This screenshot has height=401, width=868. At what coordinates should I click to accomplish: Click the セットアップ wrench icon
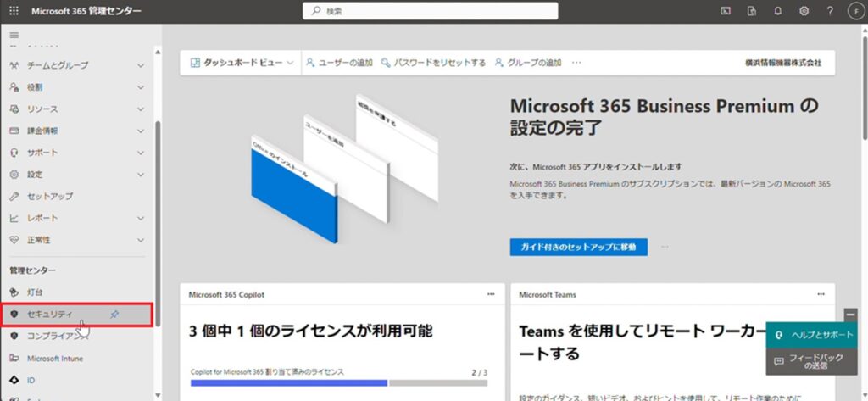pyautogui.click(x=14, y=196)
